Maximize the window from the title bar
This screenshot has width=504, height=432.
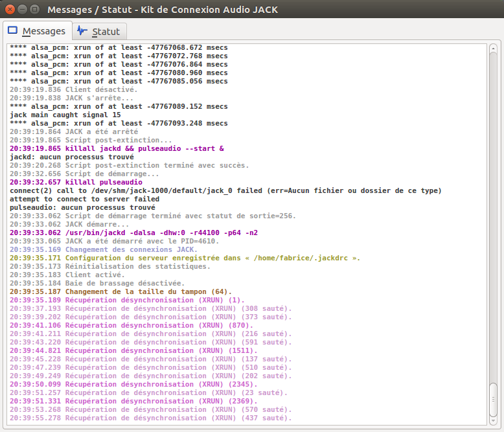point(35,10)
